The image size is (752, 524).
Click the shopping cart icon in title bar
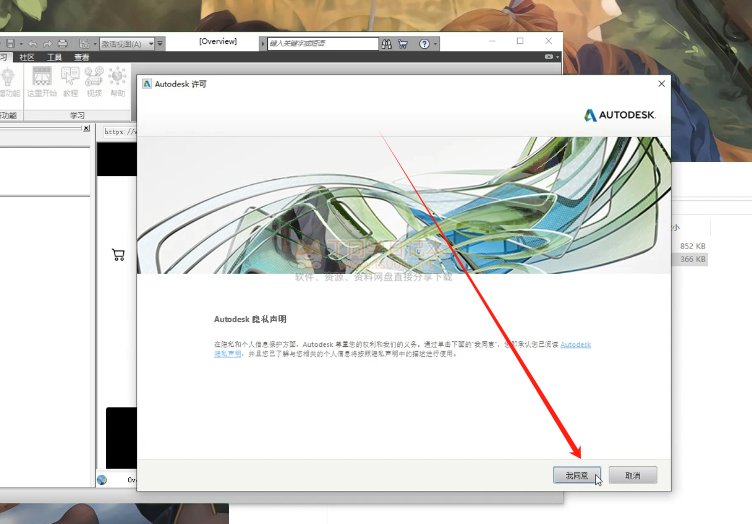click(x=403, y=44)
